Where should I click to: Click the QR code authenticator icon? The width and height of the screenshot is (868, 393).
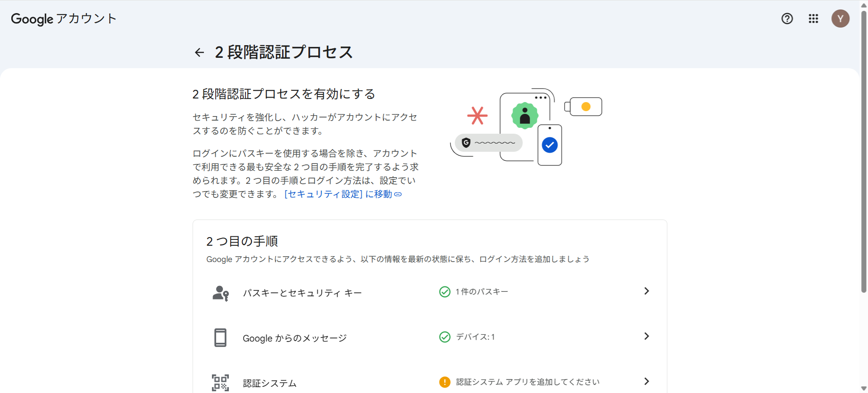coord(220,383)
